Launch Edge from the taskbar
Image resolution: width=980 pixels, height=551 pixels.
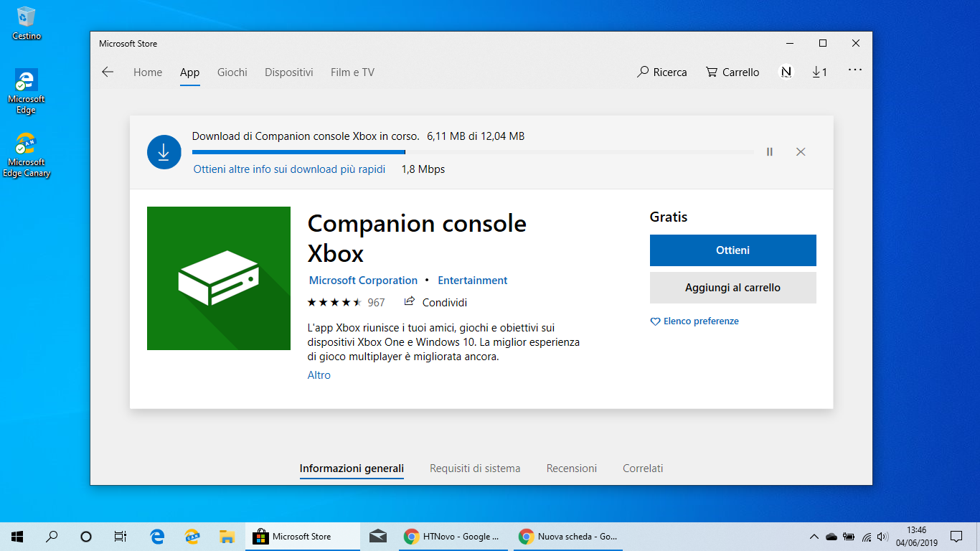pyautogui.click(x=157, y=536)
